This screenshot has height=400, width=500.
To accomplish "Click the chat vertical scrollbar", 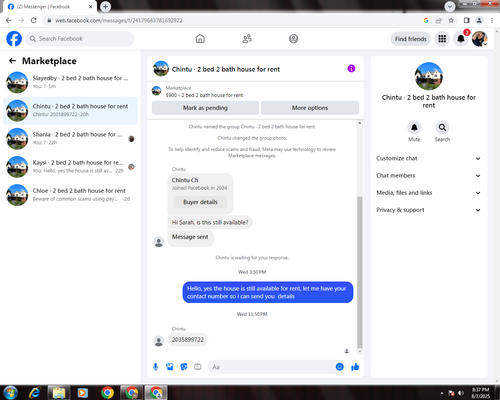I will click(360, 272).
